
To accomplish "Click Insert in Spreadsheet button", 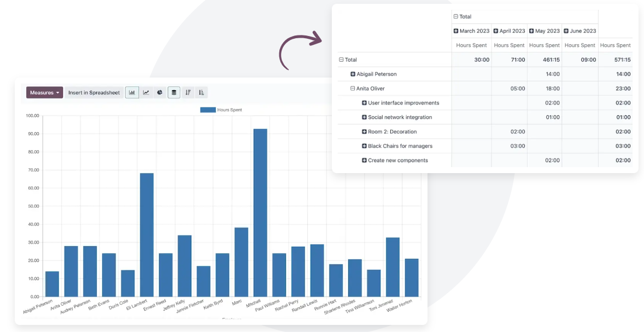I will (94, 93).
